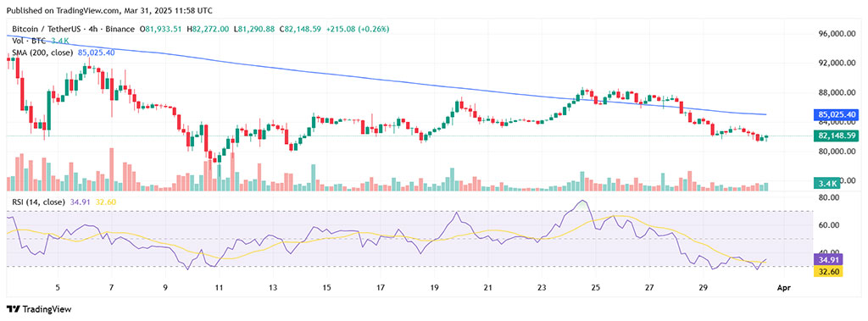Click the Apr label on time axis
The width and height of the screenshot is (868, 321).
(x=784, y=288)
